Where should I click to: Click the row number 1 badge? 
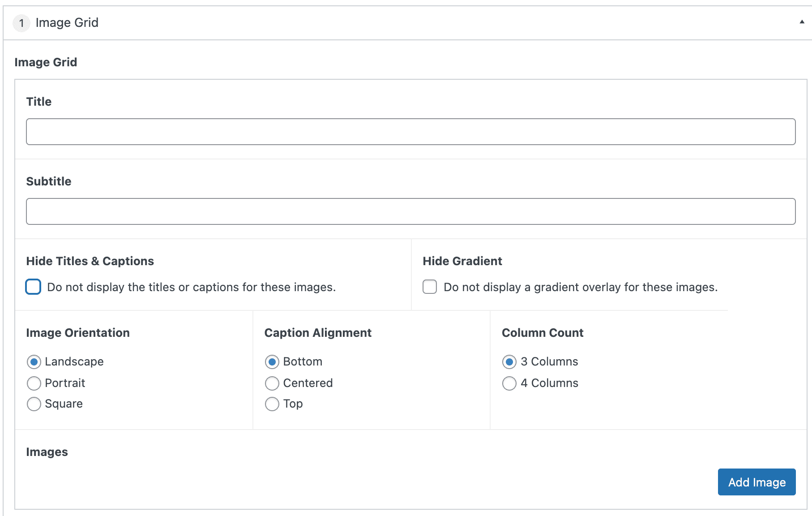point(21,23)
